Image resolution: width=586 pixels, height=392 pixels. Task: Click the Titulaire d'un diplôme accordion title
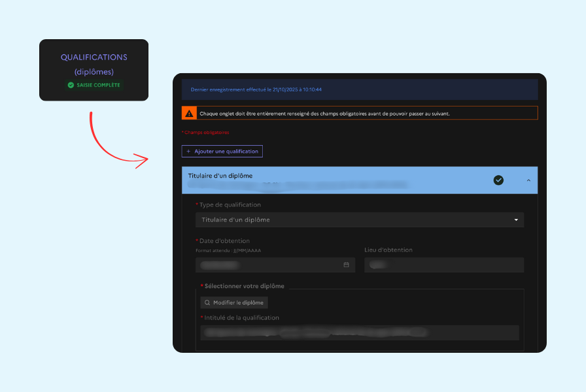220,176
